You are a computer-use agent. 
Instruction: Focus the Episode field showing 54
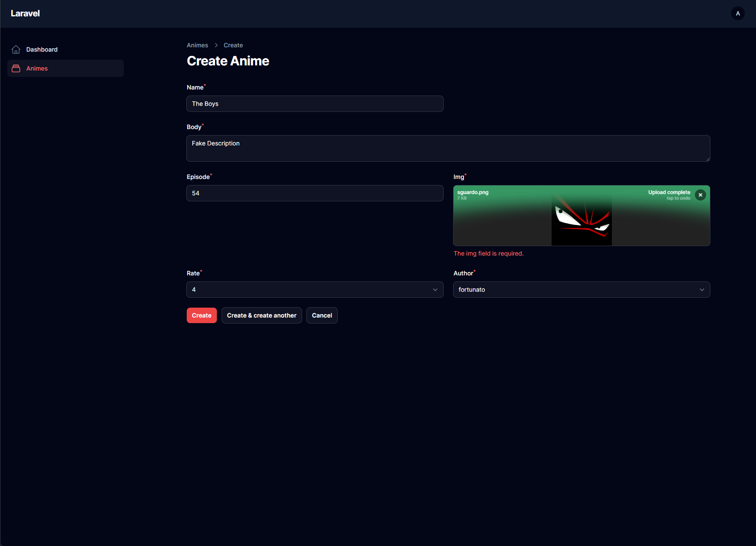[315, 193]
